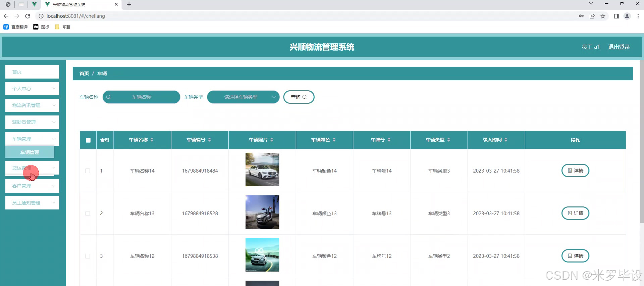Click 退出登录 to log out
Image resolution: width=644 pixels, height=286 pixels.
tap(619, 47)
